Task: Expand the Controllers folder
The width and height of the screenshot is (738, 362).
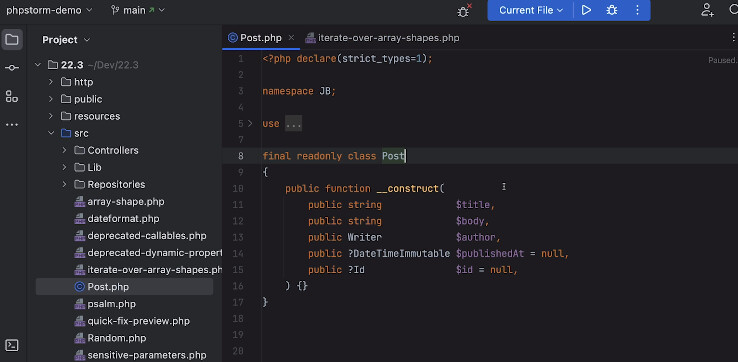Action: click(x=64, y=150)
